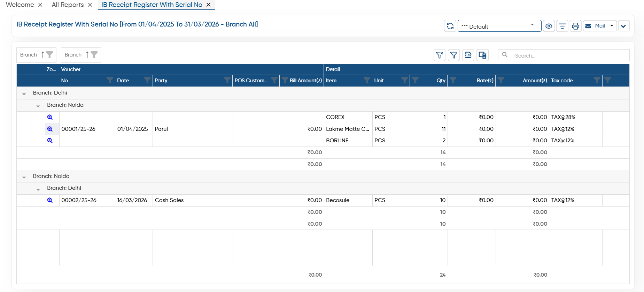Close the All Reports tab
This screenshot has height=292, width=644.
pyautogui.click(x=90, y=5)
